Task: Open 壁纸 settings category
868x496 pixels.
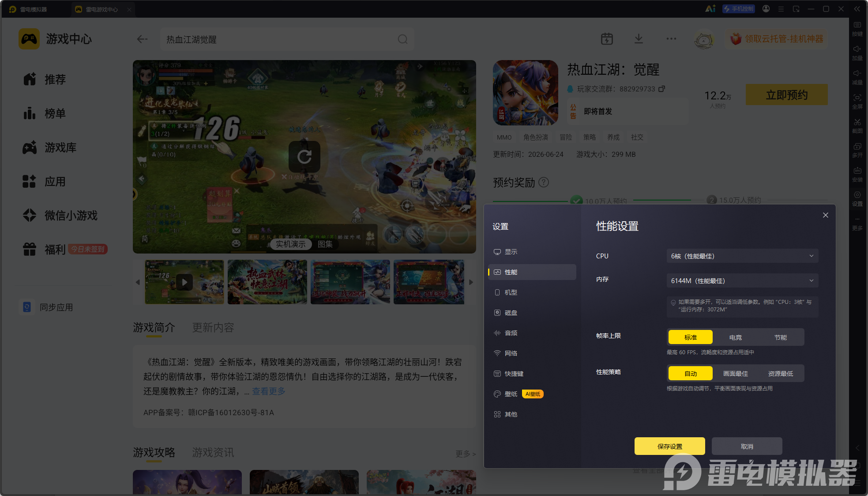Action: 532,394
